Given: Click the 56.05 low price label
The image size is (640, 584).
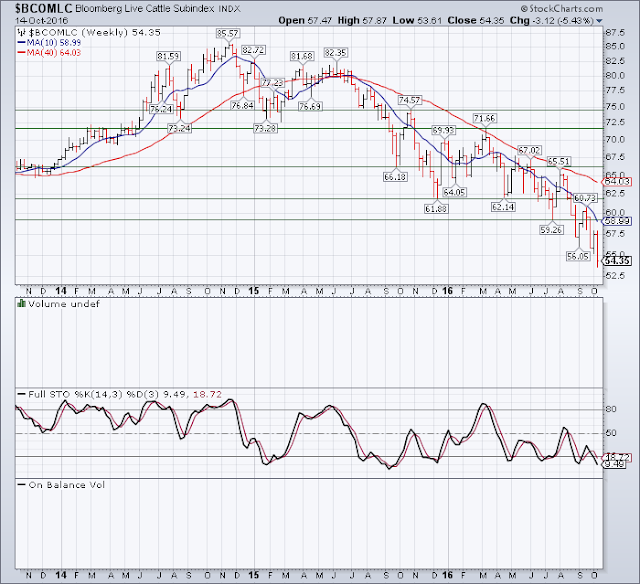Looking at the screenshot, I should (x=578, y=256).
